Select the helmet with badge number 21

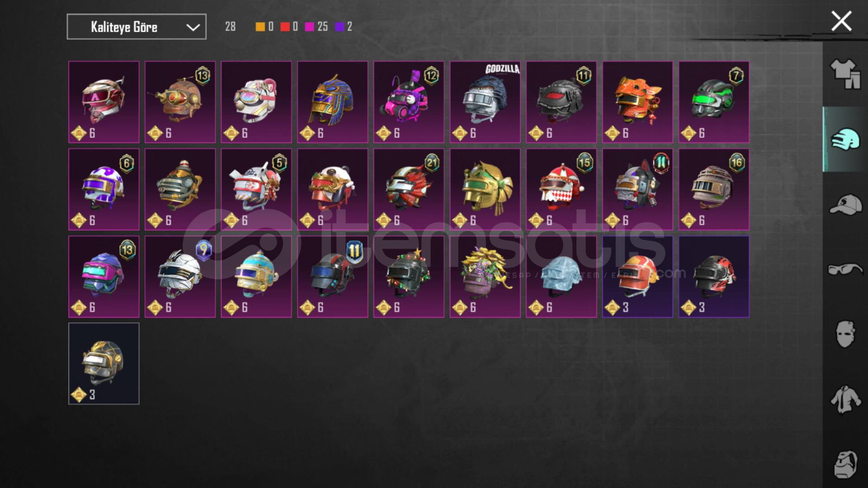pos(409,189)
